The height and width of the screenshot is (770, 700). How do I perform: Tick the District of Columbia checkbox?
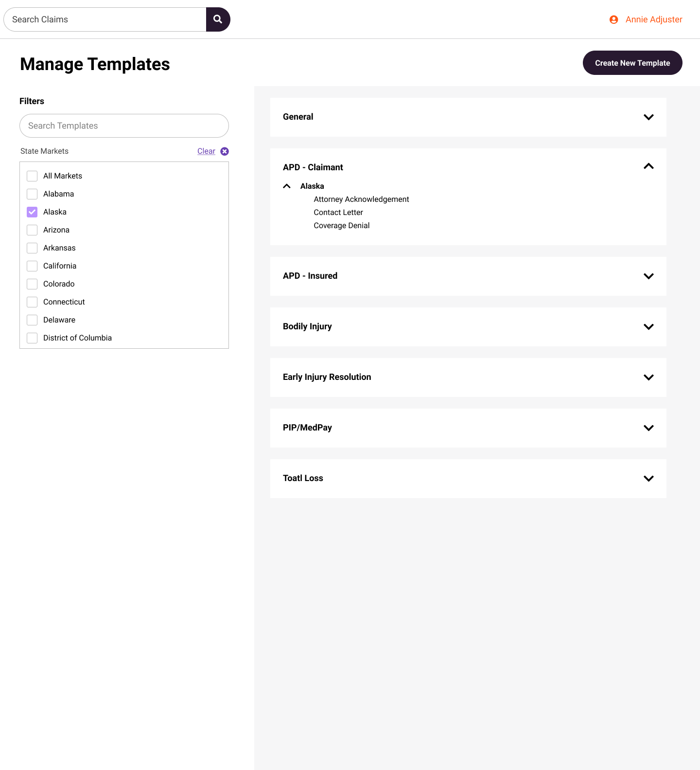tap(32, 338)
